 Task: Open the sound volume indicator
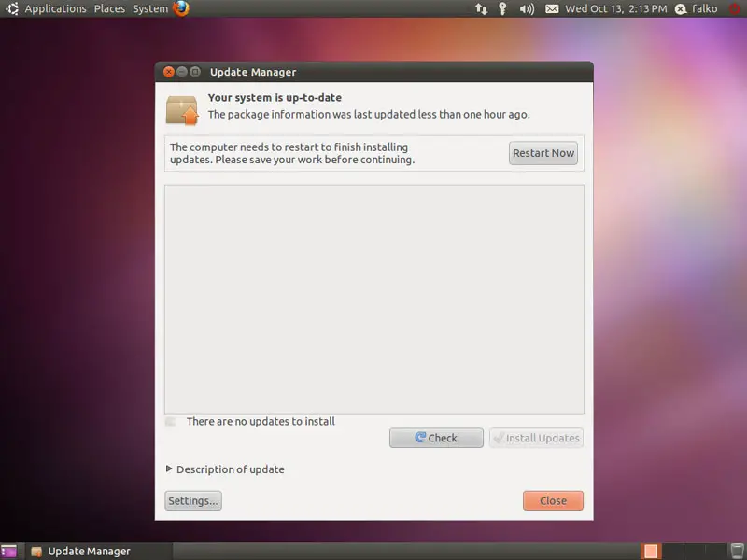527,8
